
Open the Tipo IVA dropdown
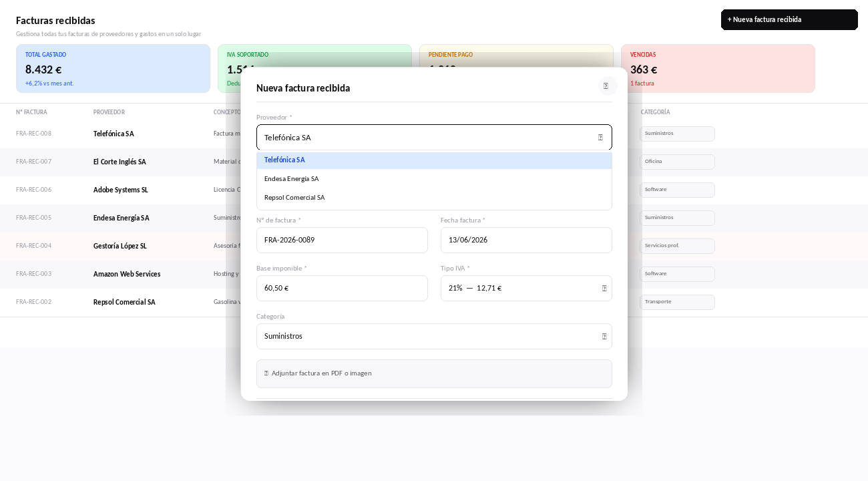(x=526, y=289)
